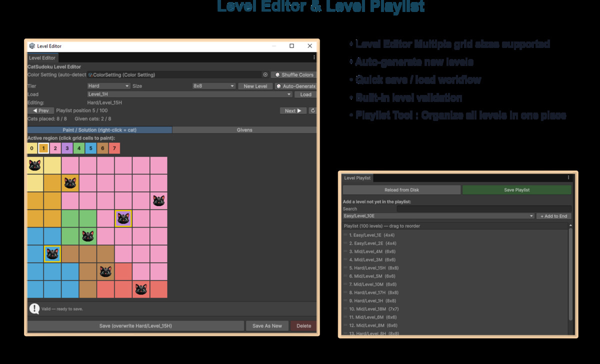Open the Color Setting object picker circle
Viewport: 600px width, 364px height.
[265, 74]
